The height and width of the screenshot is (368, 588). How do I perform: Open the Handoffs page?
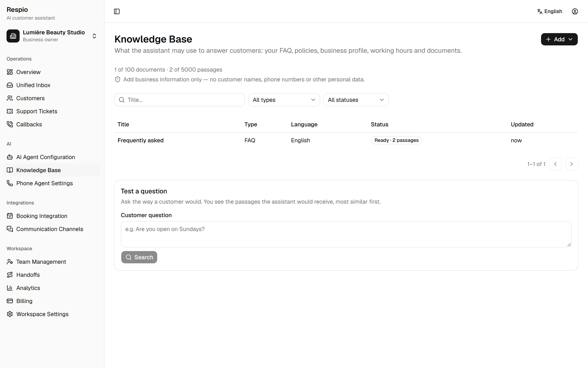point(52,275)
